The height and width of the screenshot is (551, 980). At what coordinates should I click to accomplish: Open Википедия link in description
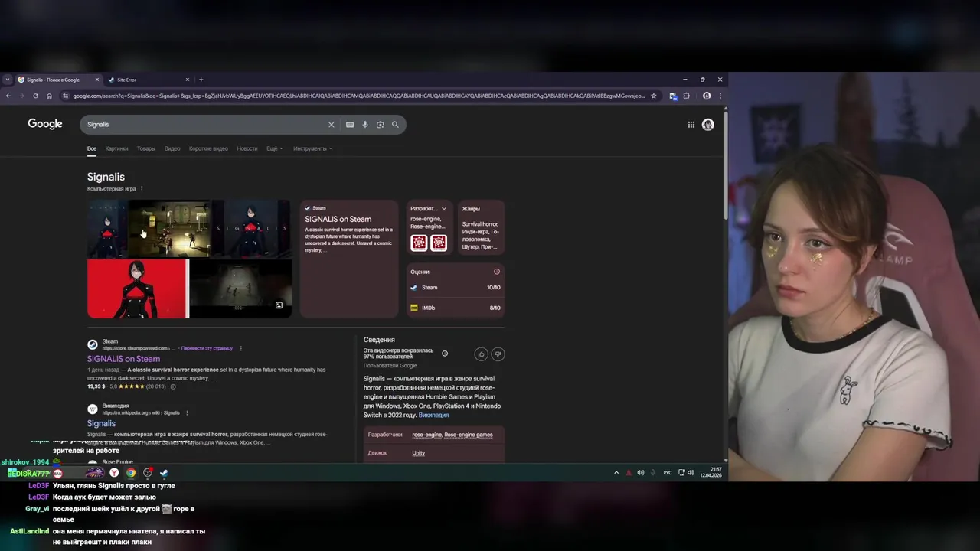pos(433,415)
